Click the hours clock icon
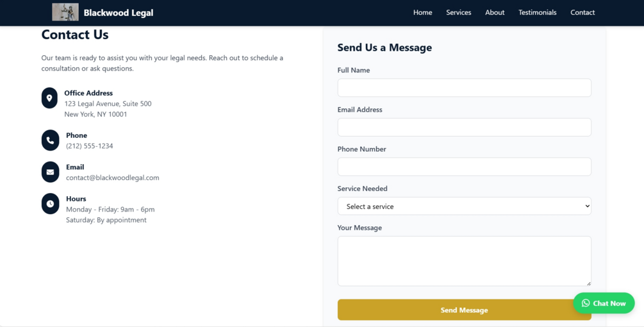The image size is (644, 327). pos(50,204)
